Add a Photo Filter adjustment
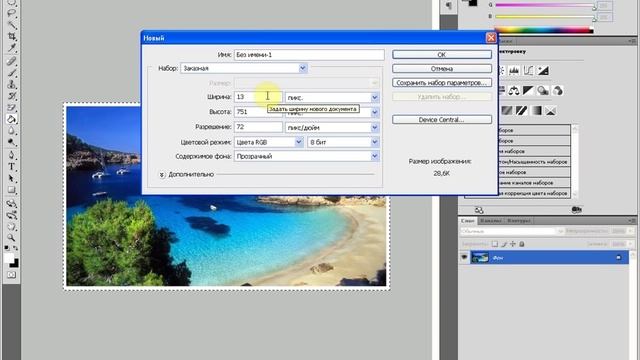640x360 pixels. click(x=543, y=90)
